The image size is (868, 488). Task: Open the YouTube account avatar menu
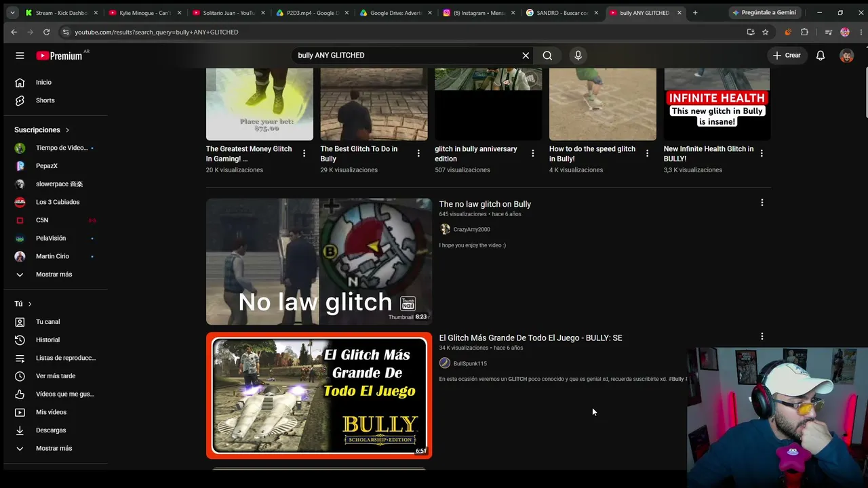(x=846, y=56)
